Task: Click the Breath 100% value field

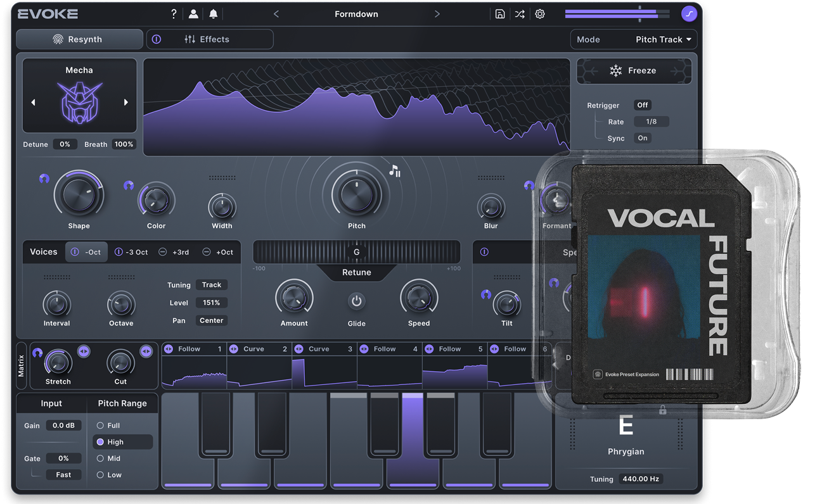Action: [x=124, y=144]
